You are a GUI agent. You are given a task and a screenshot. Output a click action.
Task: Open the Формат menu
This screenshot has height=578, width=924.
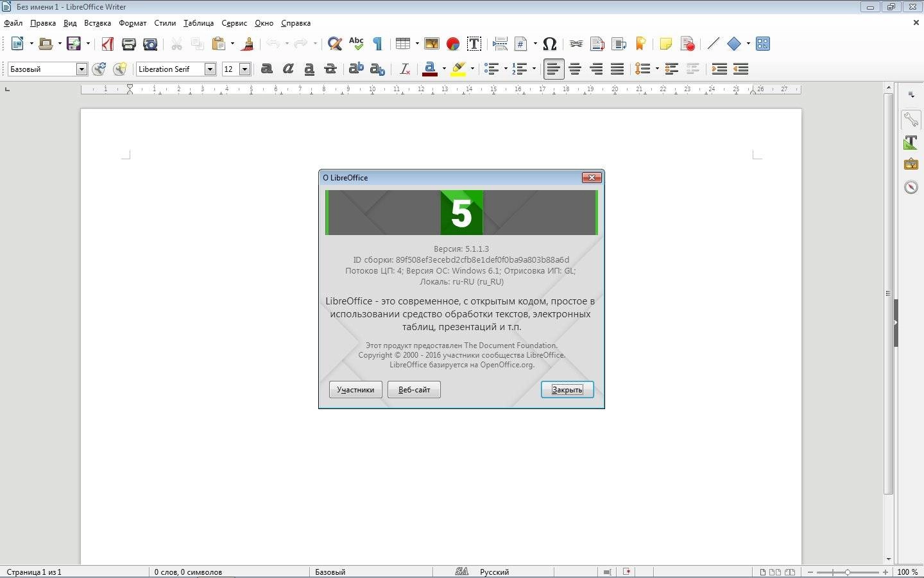pyautogui.click(x=133, y=23)
